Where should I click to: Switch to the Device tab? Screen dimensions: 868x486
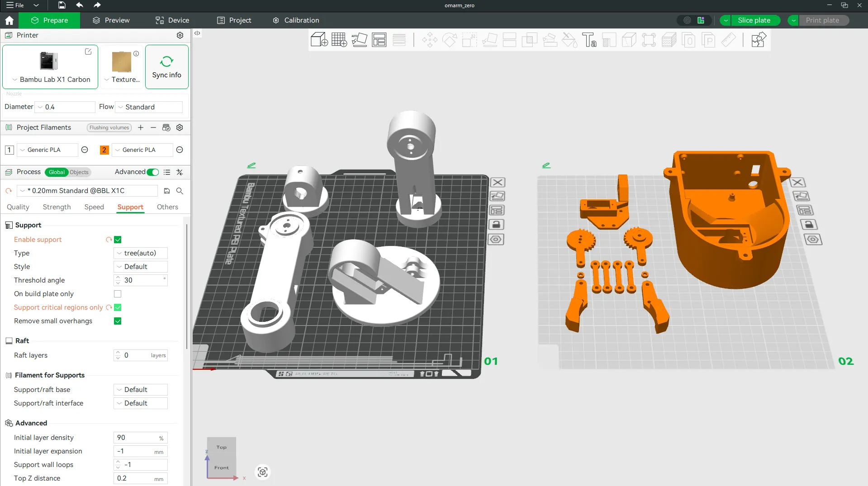click(x=172, y=20)
